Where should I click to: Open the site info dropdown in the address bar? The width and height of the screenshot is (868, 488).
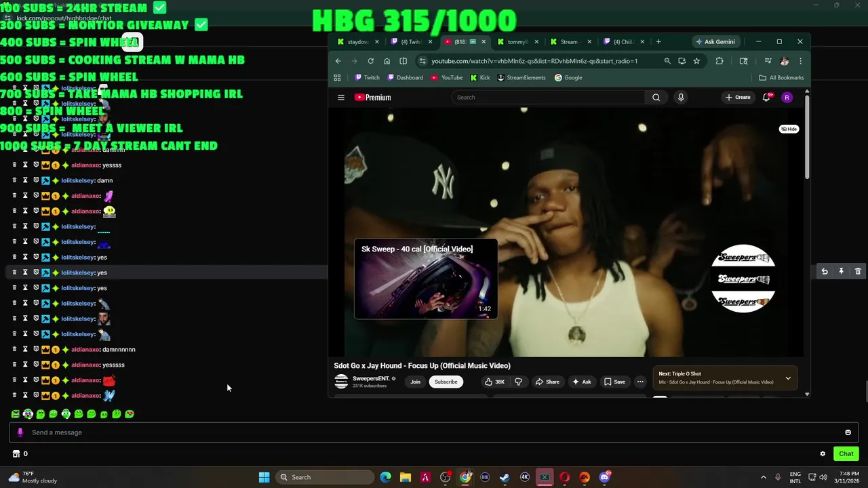(x=422, y=61)
